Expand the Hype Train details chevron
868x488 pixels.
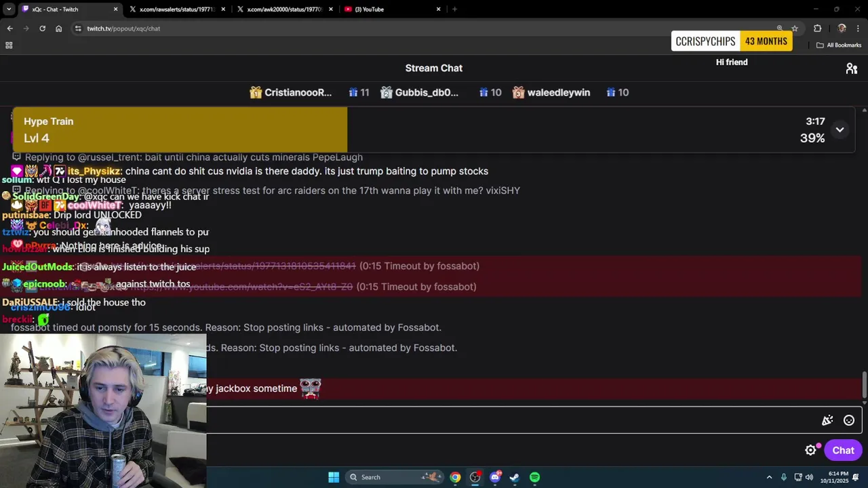[x=840, y=129]
